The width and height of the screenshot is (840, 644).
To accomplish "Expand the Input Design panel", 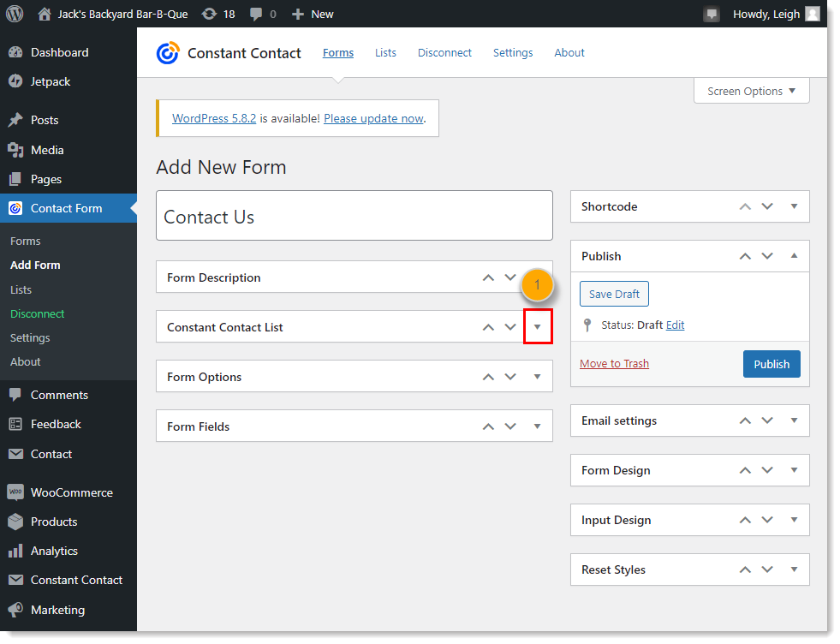I will (794, 520).
